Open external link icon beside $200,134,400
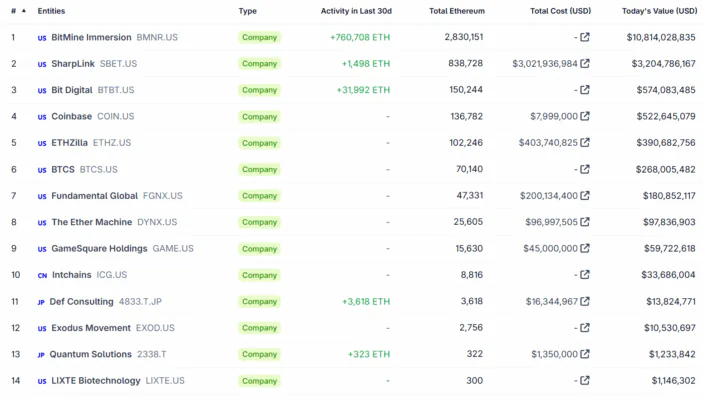This screenshot has width=703, height=400. click(585, 196)
